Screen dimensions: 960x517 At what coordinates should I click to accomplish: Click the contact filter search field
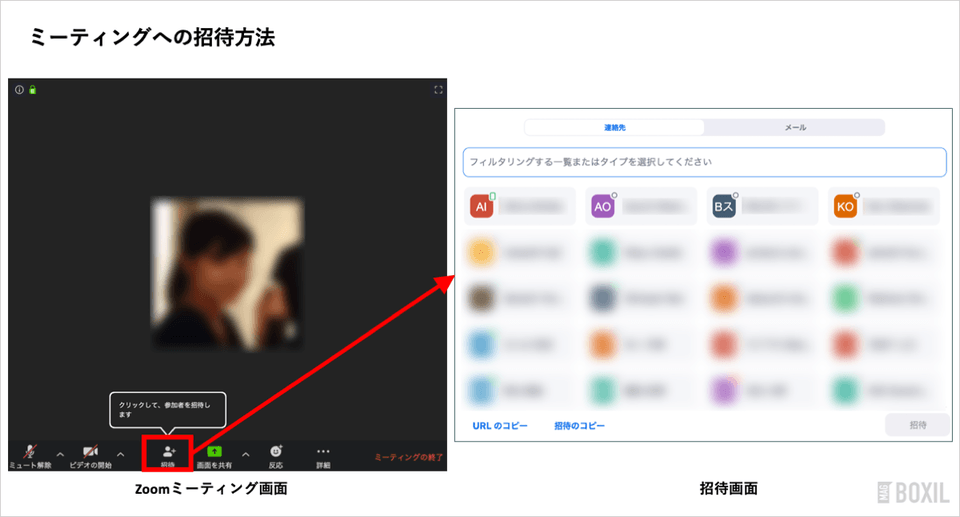tap(705, 162)
